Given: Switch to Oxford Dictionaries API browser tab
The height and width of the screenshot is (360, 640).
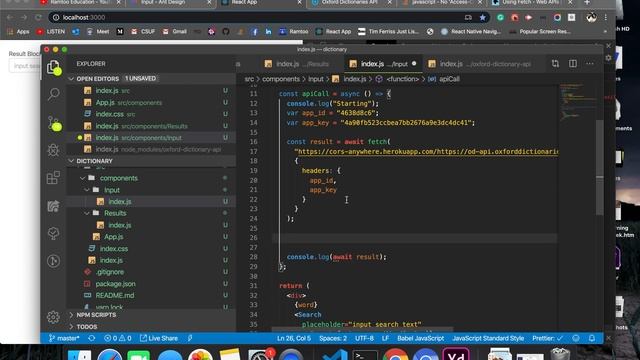Looking at the screenshot, I should pyautogui.click(x=351, y=2).
